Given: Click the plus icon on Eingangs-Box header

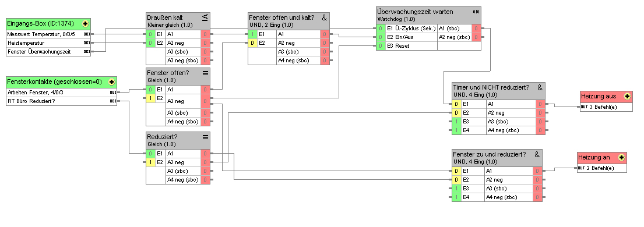Looking at the screenshot, I should coord(85,24).
